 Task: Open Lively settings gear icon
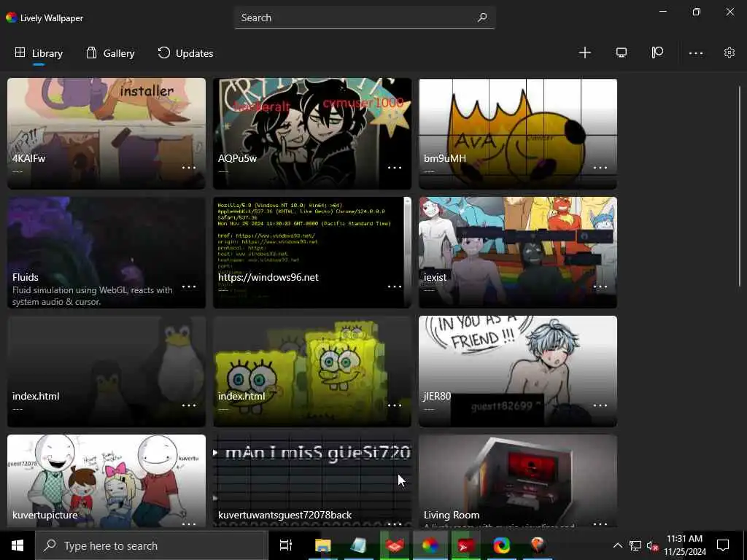tap(729, 52)
